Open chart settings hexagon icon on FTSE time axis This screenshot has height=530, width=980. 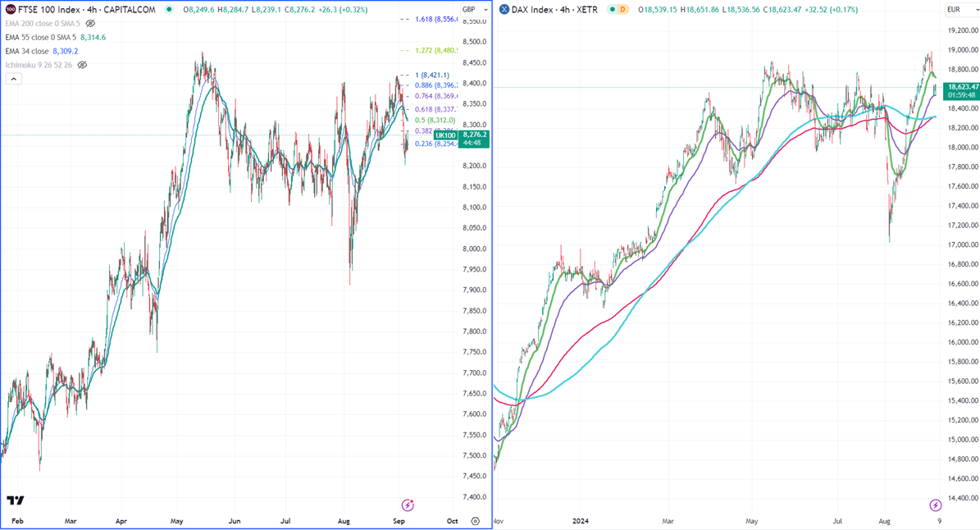pyautogui.click(x=475, y=521)
